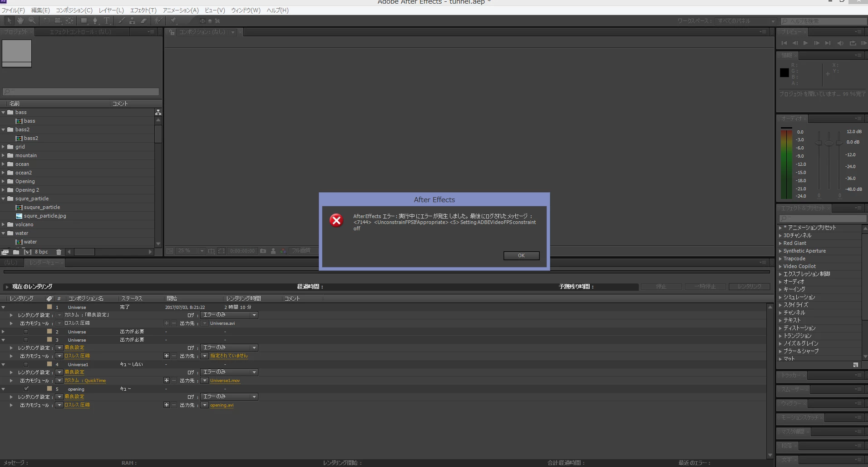Viewport: 868px width, 467px height.
Task: Click the label color square of opening item
Action: (49, 389)
